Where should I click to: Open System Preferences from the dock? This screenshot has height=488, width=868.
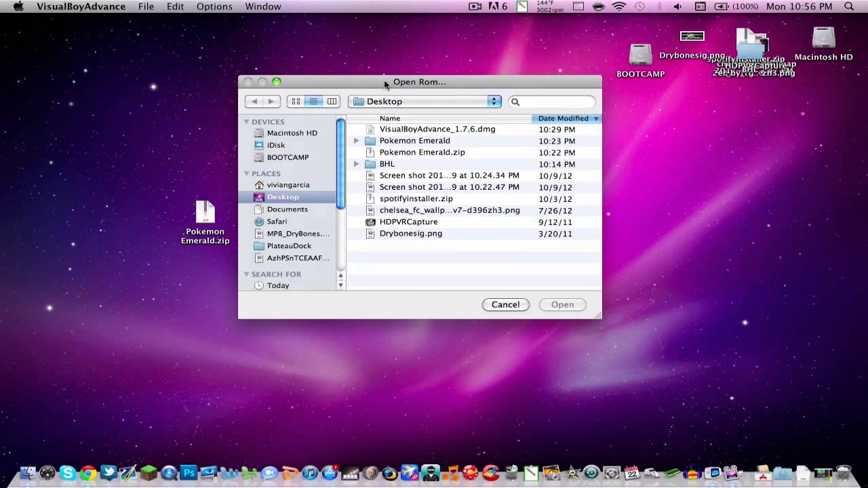(612, 473)
